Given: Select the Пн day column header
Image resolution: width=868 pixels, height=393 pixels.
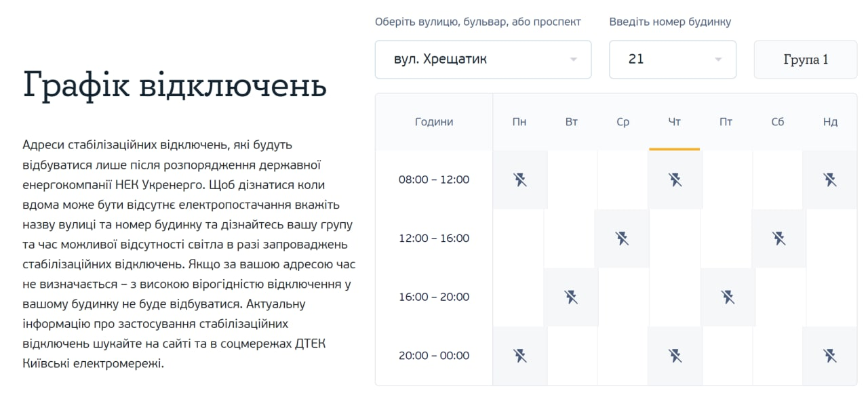Looking at the screenshot, I should coord(519,122).
